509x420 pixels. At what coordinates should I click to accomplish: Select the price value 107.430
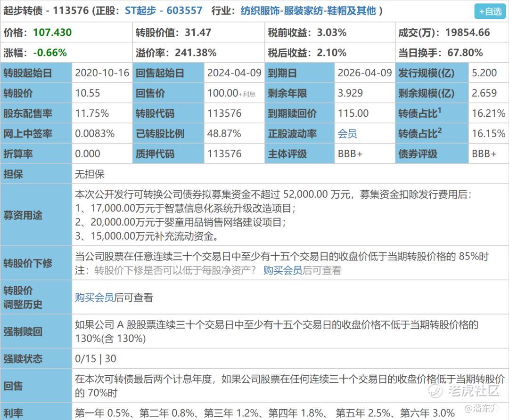pyautogui.click(x=52, y=32)
